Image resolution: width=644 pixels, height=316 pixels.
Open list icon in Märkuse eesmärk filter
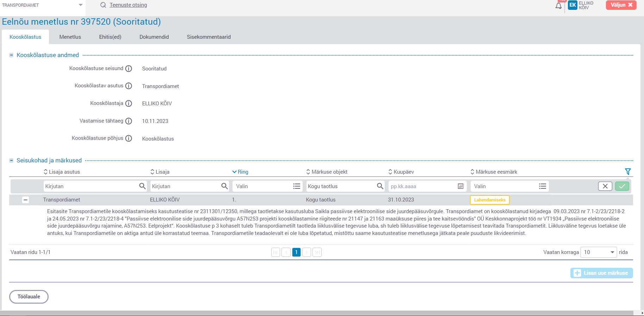click(x=543, y=186)
